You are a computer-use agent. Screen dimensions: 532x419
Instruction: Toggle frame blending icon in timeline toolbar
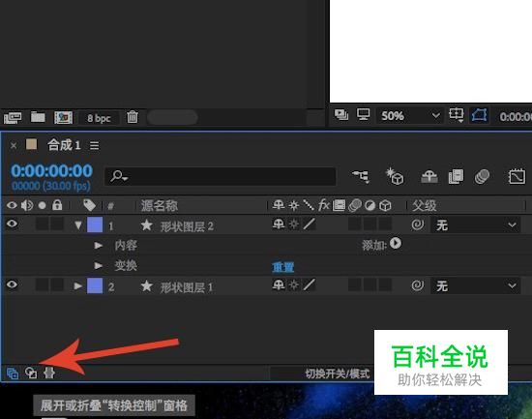pyautogui.click(x=456, y=176)
